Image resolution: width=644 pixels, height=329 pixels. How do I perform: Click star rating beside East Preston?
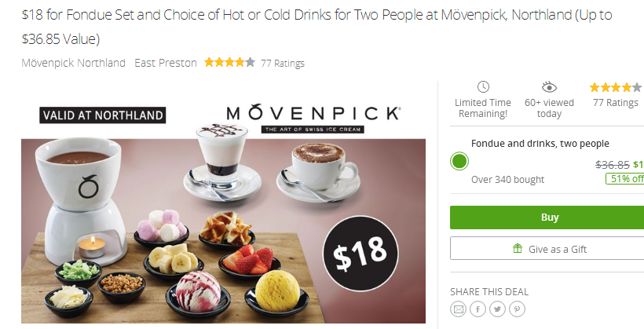(229, 63)
